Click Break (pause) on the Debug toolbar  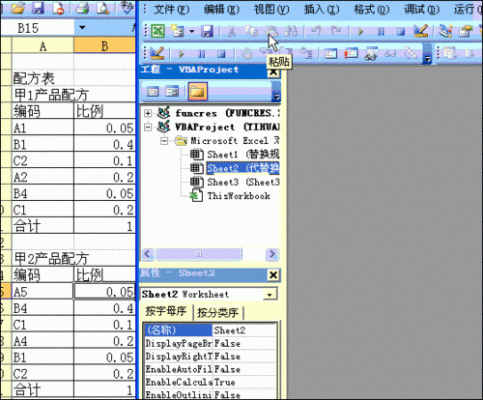[x=201, y=54]
